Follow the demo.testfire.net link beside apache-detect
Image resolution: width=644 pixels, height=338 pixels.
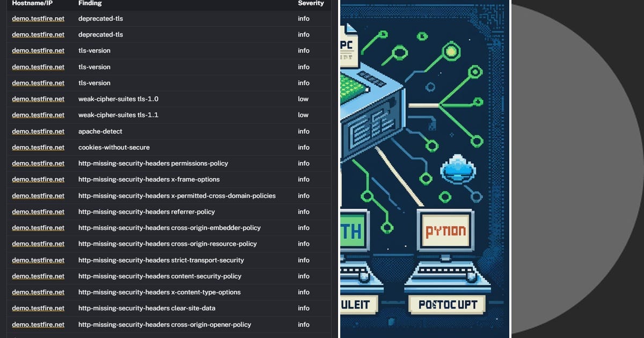click(38, 131)
